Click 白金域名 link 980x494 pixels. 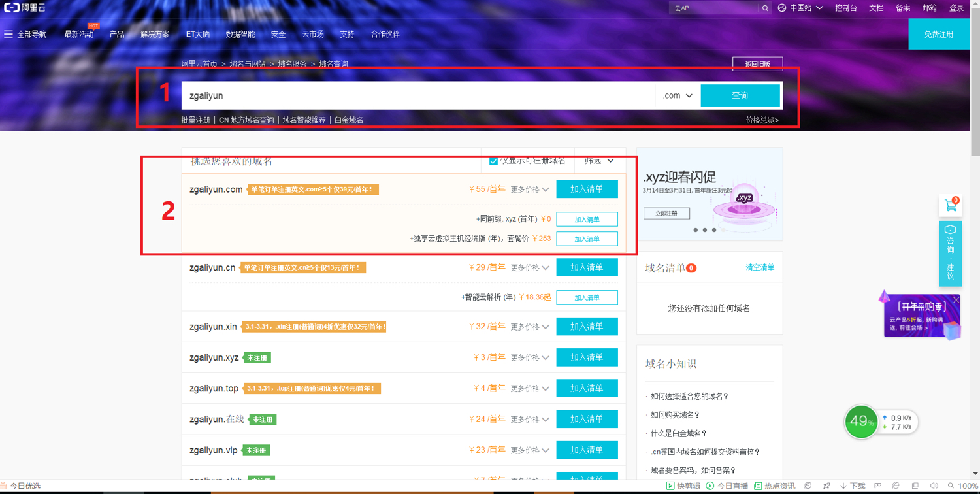(349, 120)
